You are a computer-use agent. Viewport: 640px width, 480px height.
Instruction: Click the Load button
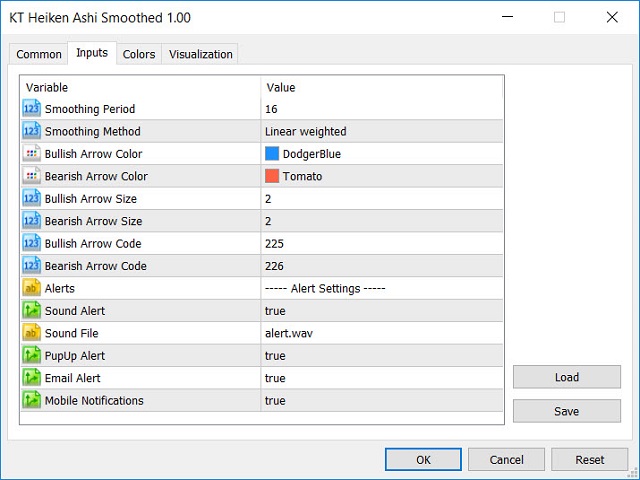566,377
